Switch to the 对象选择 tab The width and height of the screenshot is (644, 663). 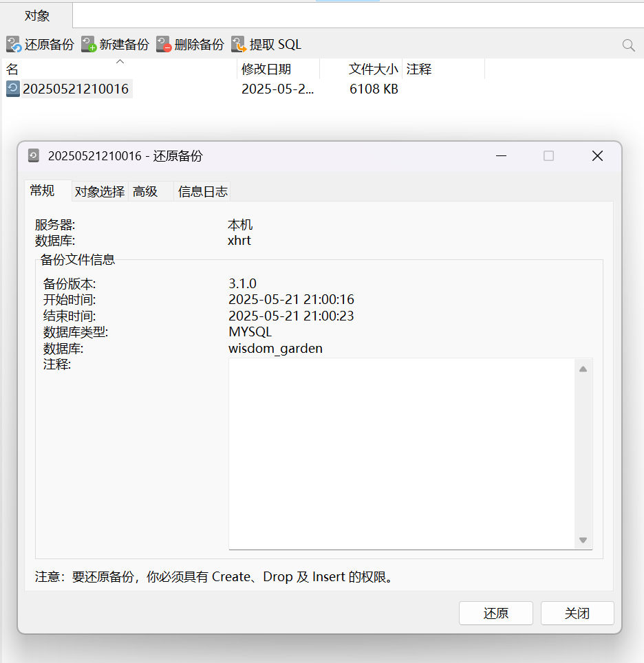[100, 192]
